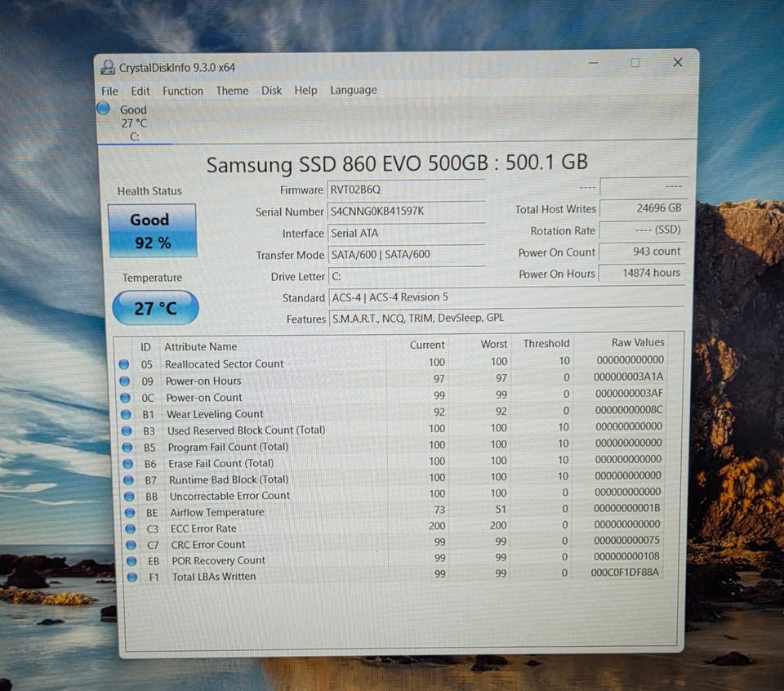Click the status icon for Wear Leveling Count

point(126,414)
